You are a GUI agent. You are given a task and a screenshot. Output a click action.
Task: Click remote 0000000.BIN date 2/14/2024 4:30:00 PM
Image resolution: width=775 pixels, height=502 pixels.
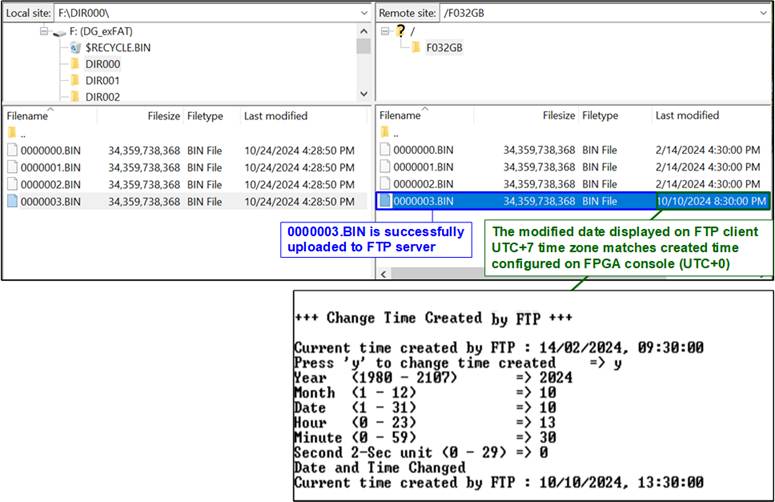coord(708,150)
